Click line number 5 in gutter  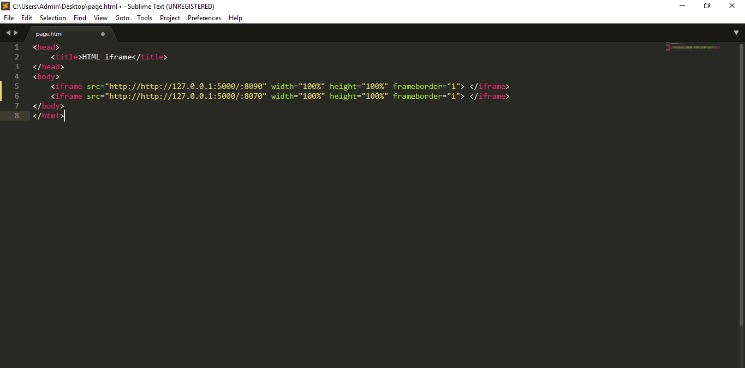pos(17,86)
